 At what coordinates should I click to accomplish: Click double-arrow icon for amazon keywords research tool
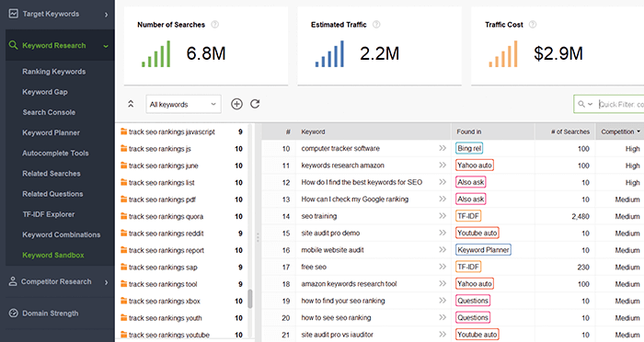point(443,284)
